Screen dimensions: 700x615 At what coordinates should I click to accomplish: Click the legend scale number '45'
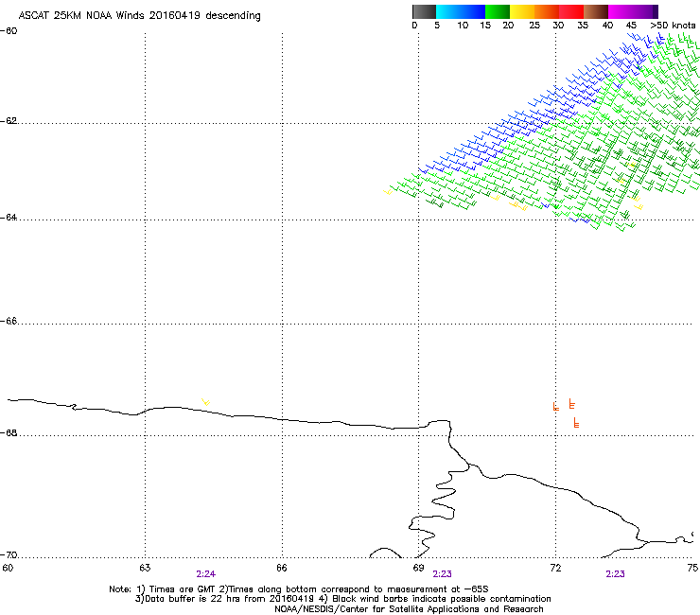[x=631, y=26]
